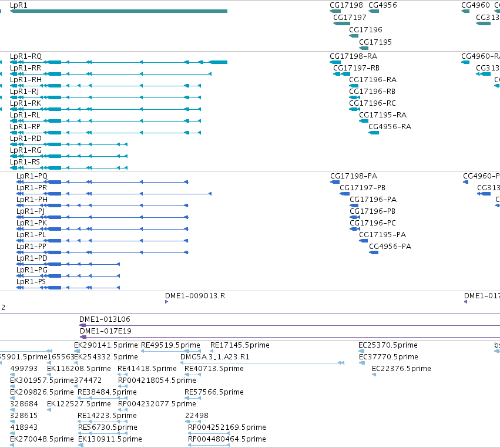500x448 pixels.
Task: Click transcript LpR1-RP
Action: click(x=105, y=133)
